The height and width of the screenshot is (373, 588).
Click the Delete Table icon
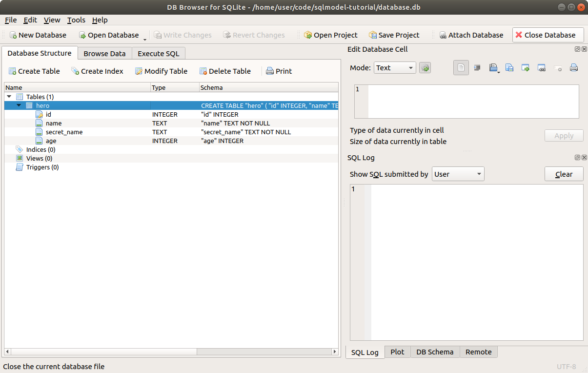[203, 71]
